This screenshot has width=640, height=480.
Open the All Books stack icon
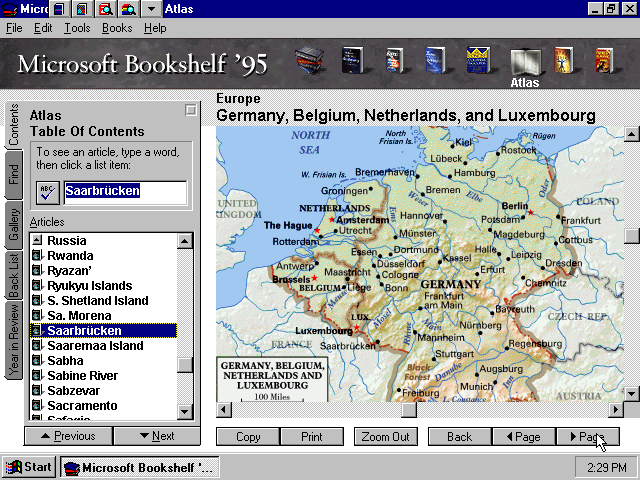[309, 62]
